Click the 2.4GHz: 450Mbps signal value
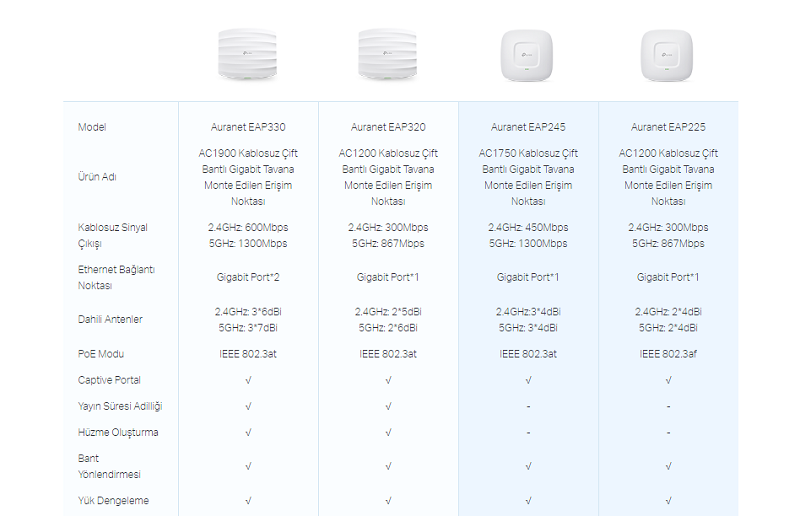The width and height of the screenshot is (800, 516). [528, 228]
